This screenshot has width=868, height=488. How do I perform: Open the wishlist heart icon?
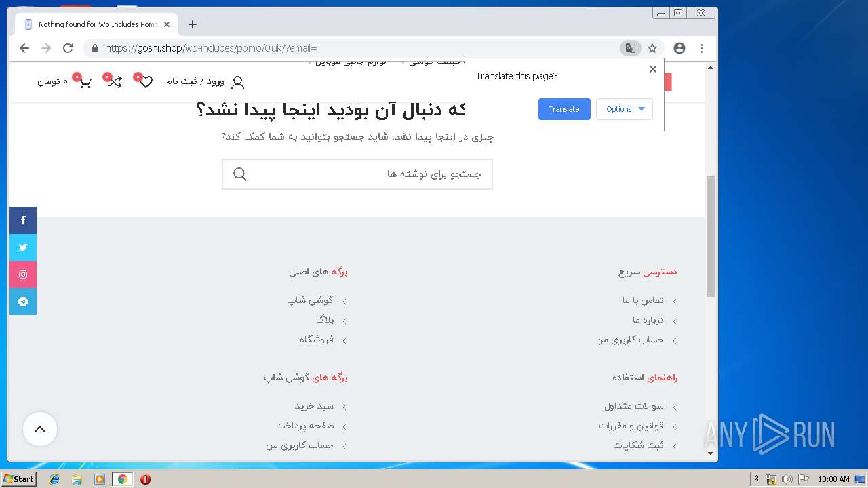146,82
